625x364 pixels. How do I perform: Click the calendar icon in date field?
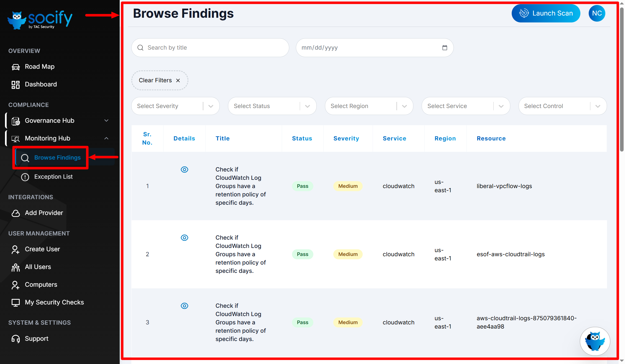(444, 48)
